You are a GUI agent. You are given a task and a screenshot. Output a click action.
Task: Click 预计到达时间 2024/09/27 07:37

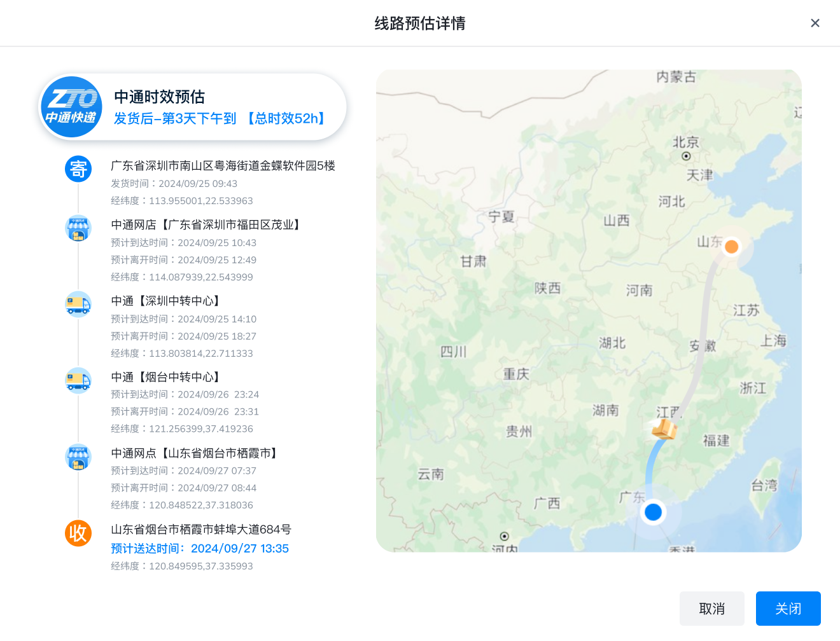pyautogui.click(x=184, y=471)
